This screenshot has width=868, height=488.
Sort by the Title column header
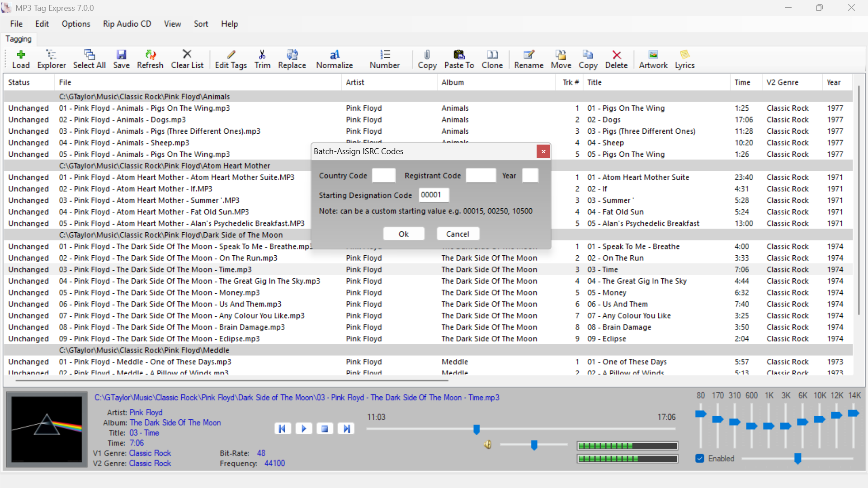(656, 82)
